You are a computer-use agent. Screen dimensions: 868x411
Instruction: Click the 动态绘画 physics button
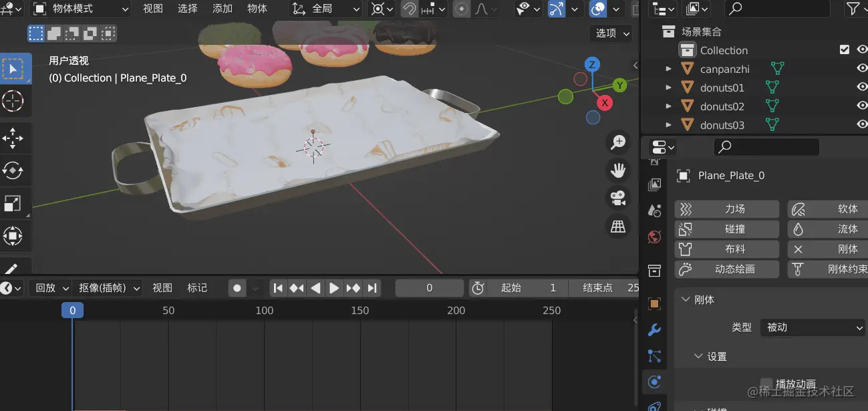pos(727,269)
